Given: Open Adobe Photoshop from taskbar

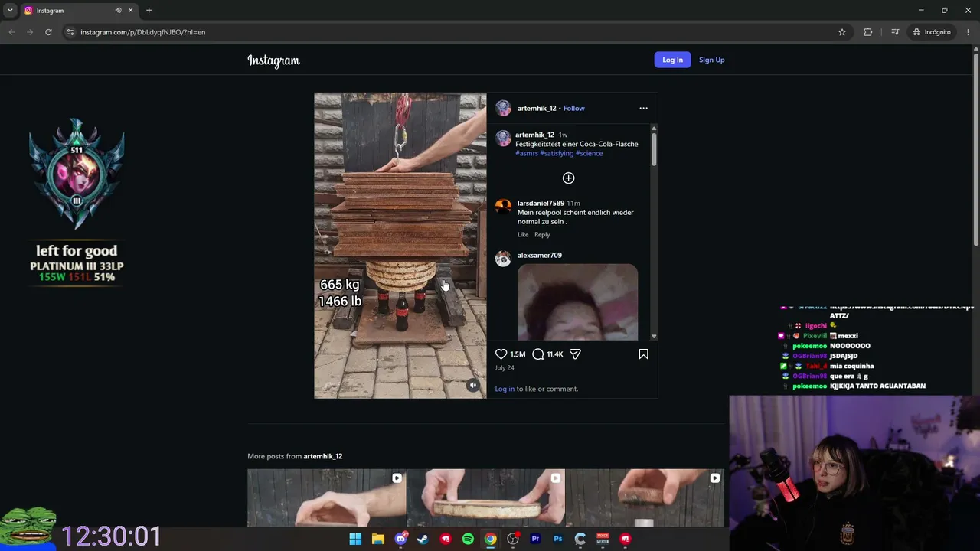Looking at the screenshot, I should pyautogui.click(x=558, y=539).
